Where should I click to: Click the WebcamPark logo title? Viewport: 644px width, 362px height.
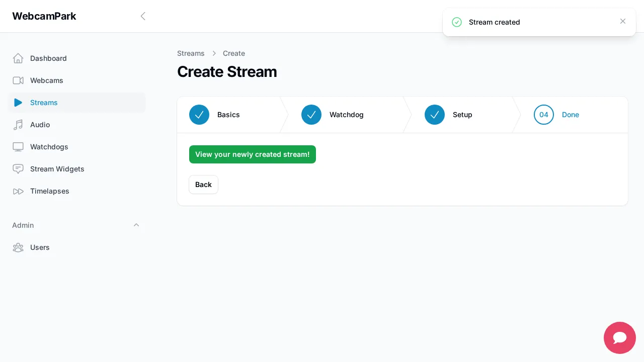coord(44,16)
